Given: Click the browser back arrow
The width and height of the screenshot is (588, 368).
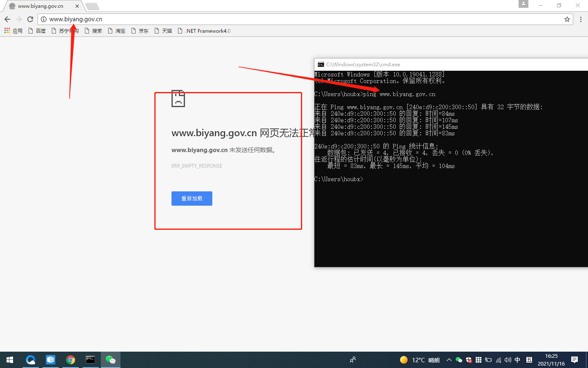Looking at the screenshot, I should 7,19.
